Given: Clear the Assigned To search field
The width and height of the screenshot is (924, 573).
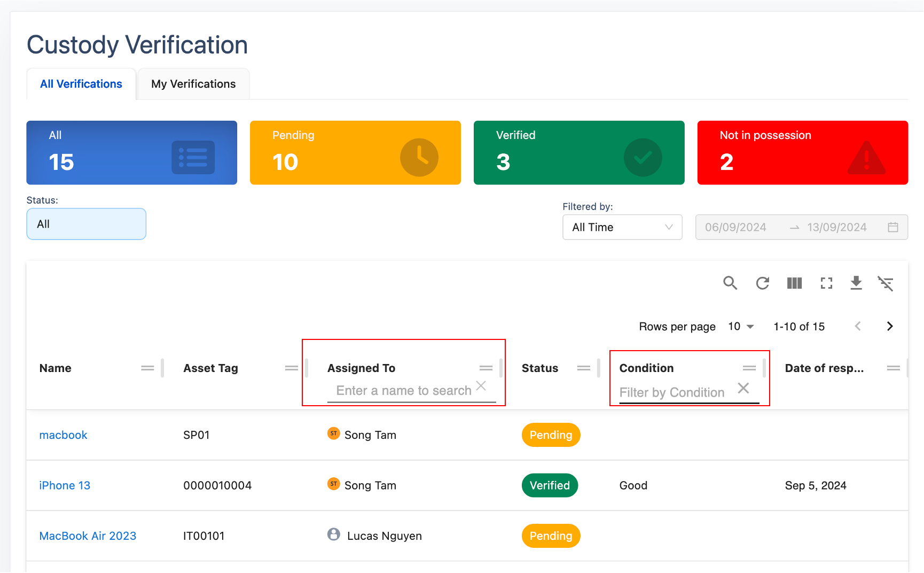Looking at the screenshot, I should 481,386.
